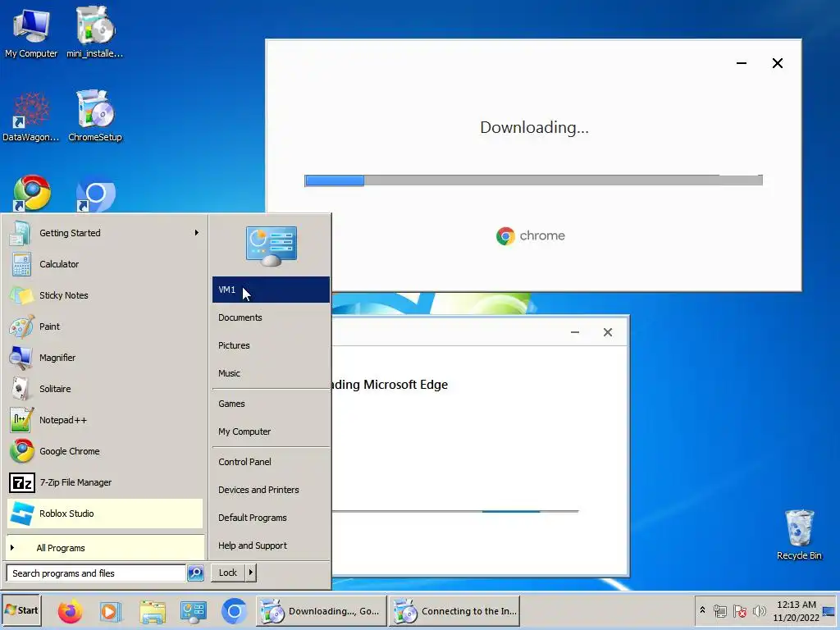Open Music from Start menu
The image size is (840, 630).
[271, 373]
